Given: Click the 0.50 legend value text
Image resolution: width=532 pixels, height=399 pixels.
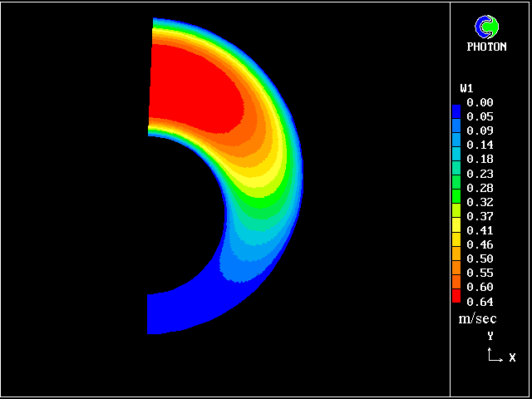Looking at the screenshot, I should pos(480,259).
